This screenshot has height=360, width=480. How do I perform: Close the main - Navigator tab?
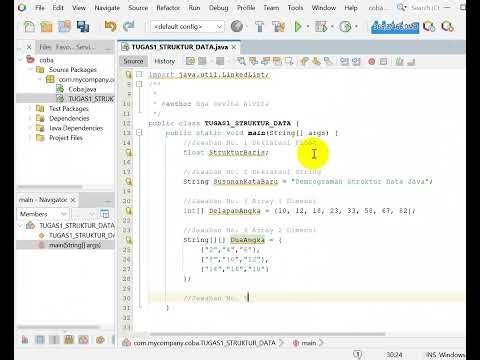(x=73, y=200)
